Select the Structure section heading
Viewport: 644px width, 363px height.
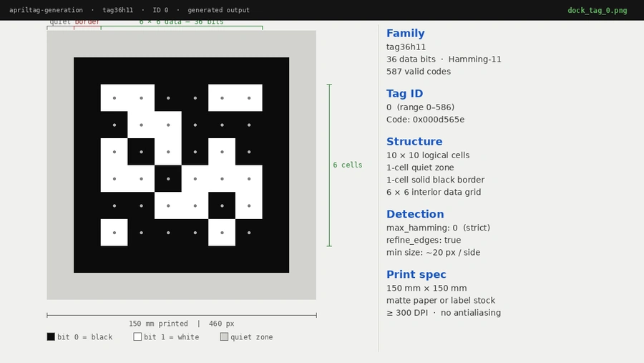tap(414, 142)
